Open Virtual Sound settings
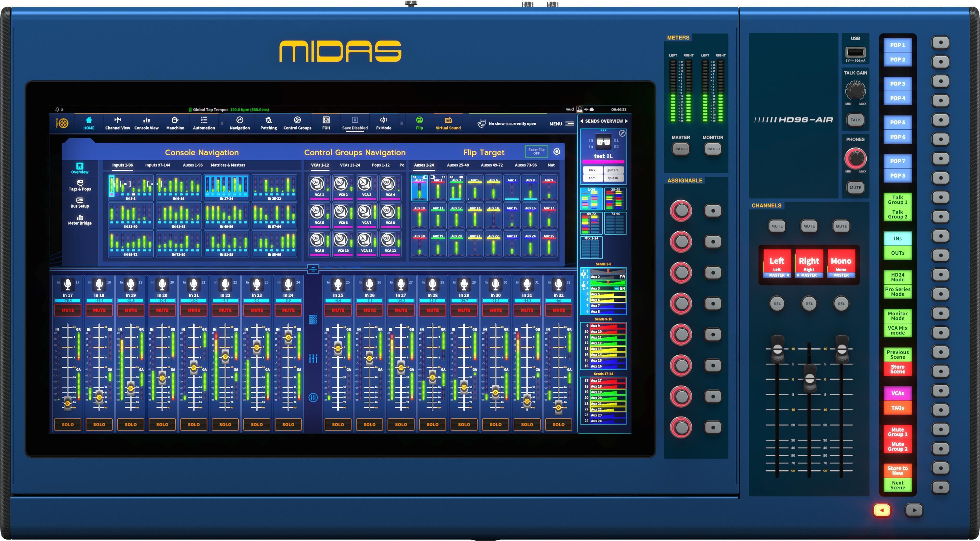Image resolution: width=980 pixels, height=541 pixels. coord(448,123)
